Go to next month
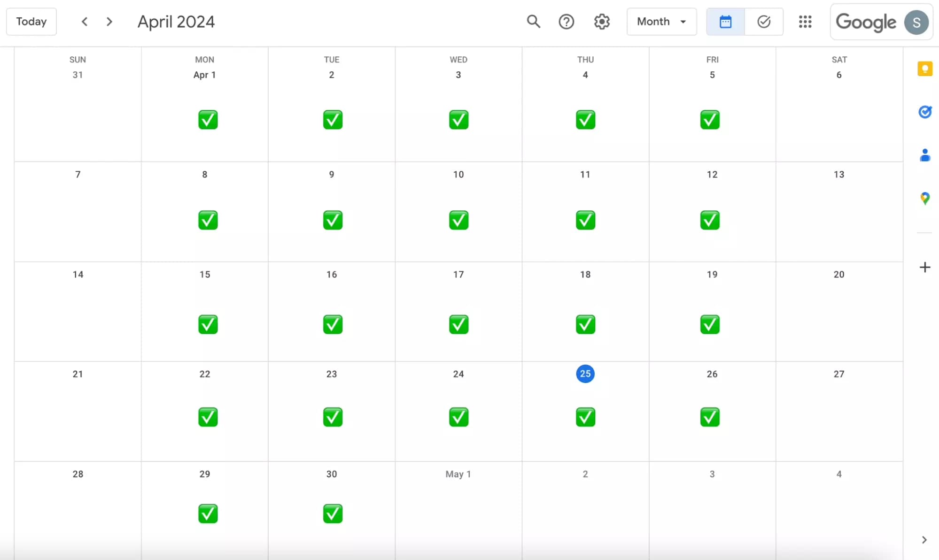Viewport: 939px width, 560px height. click(x=109, y=22)
